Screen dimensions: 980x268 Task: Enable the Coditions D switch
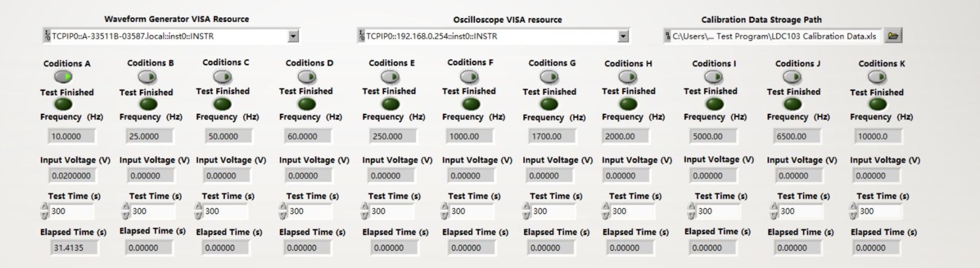(x=307, y=77)
